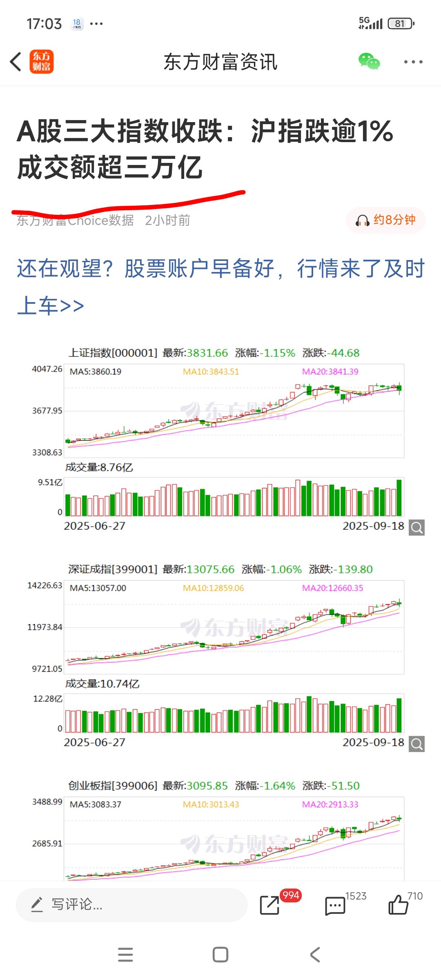Image resolution: width=441 pixels, height=980 pixels.
Task: Tap MA5:3860.19 indicator text
Action: (x=96, y=372)
